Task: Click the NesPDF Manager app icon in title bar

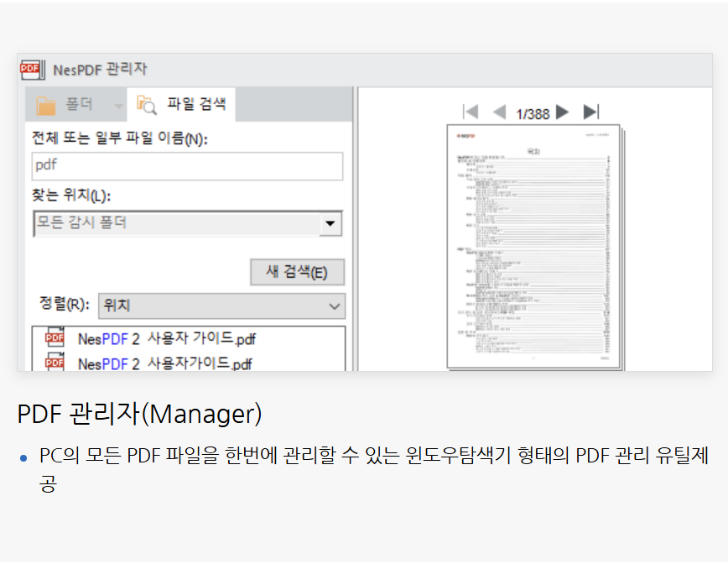Action: point(33,70)
